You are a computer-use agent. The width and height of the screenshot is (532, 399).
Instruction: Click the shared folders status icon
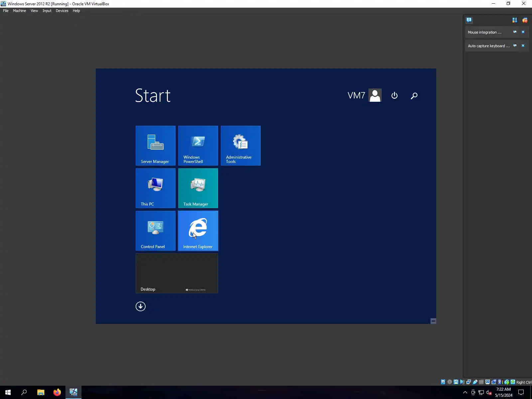(481, 382)
